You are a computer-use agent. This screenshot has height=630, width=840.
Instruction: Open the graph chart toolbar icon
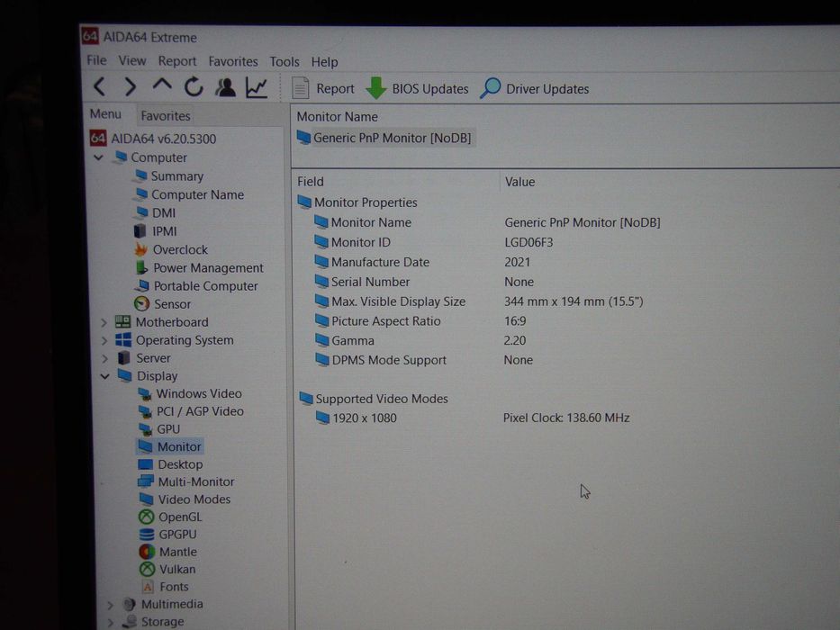pos(257,87)
